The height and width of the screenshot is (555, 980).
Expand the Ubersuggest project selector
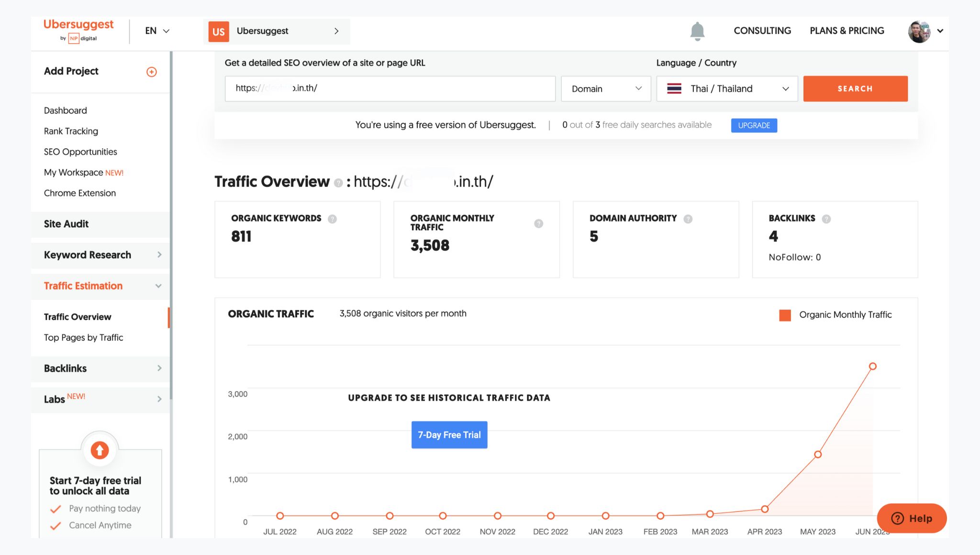[277, 32]
